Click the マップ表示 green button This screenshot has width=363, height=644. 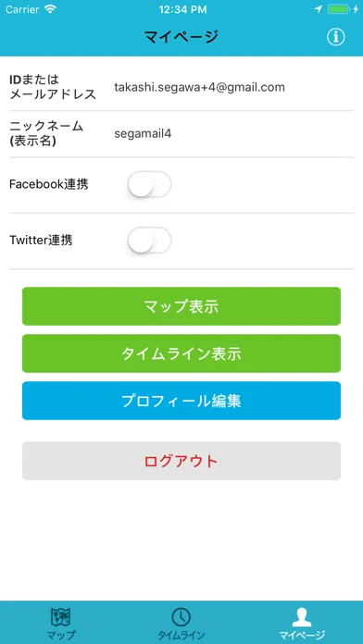(x=181, y=306)
